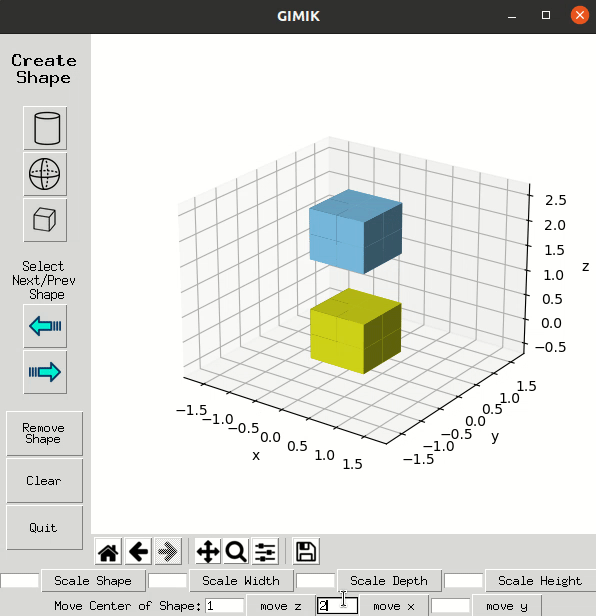Minimize the GIMIK window
Image resolution: width=596 pixels, height=616 pixels.
(x=512, y=16)
